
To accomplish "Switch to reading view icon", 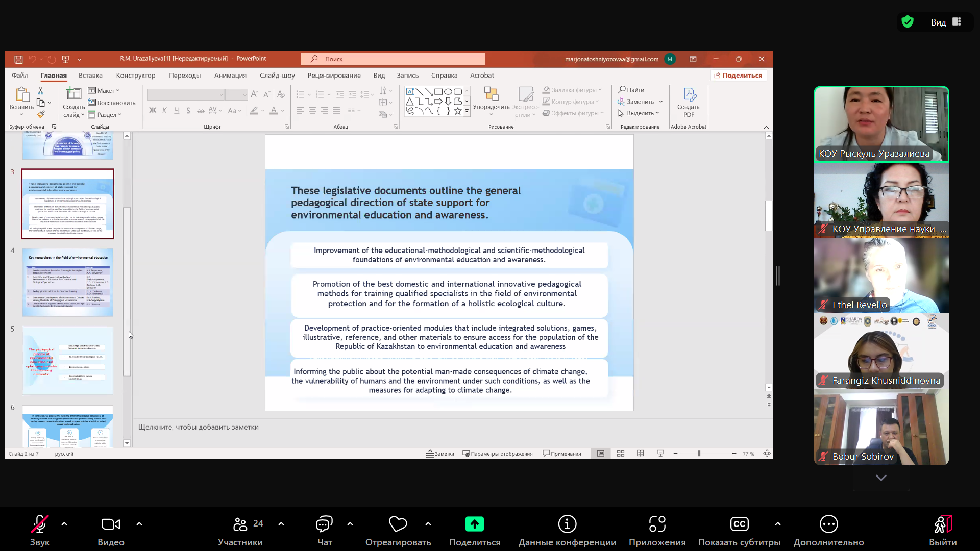I will coord(641,454).
